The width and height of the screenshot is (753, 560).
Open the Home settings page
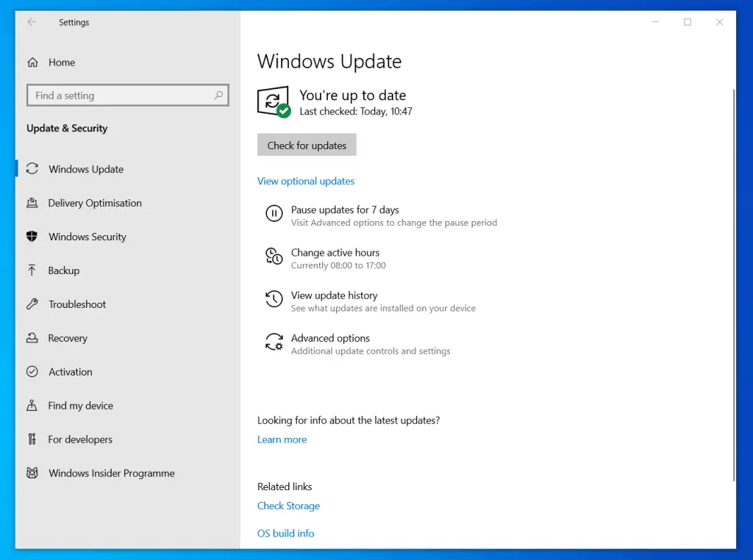click(x=62, y=62)
